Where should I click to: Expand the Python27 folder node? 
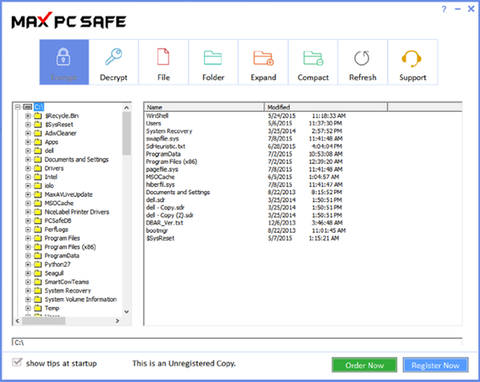click(x=28, y=264)
